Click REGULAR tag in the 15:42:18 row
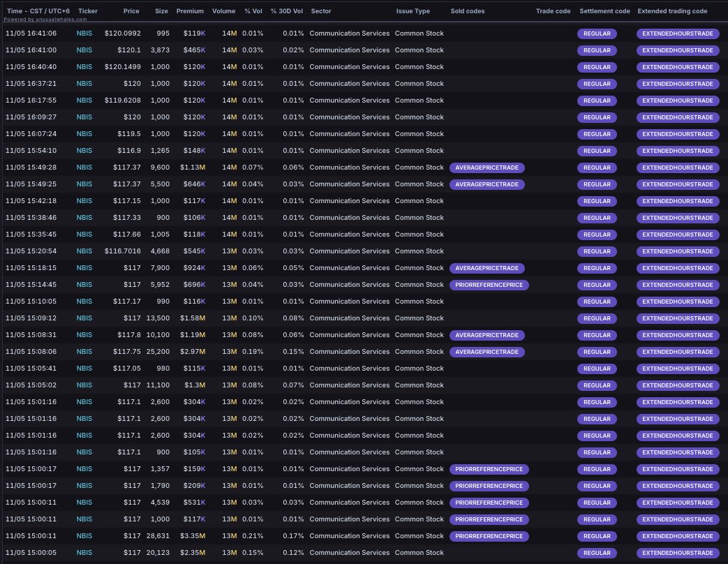728x564 pixels. (597, 201)
